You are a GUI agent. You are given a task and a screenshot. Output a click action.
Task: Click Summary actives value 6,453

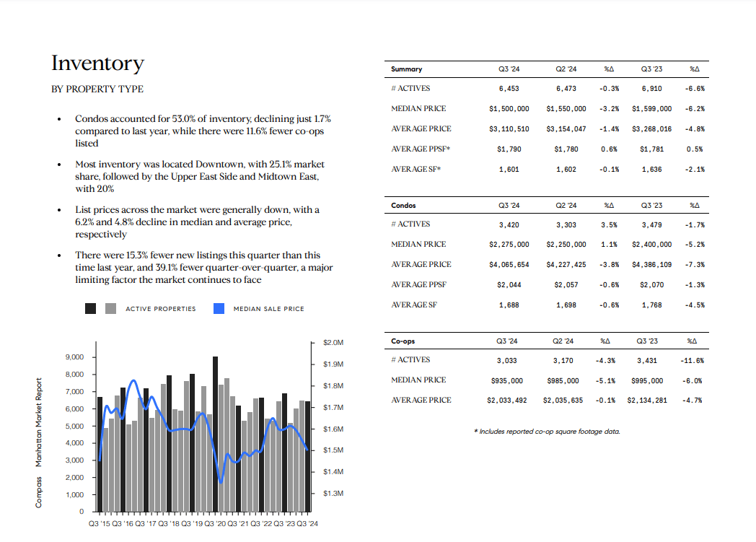[x=509, y=89]
